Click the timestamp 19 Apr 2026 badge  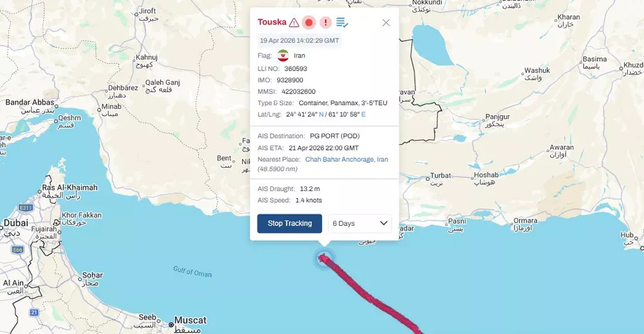(299, 41)
